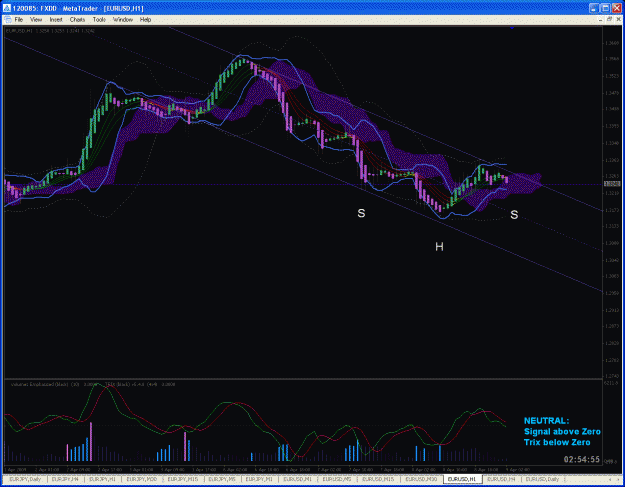Click the 'Signal above Zero' text
The image size is (625, 487).
[x=562, y=432]
